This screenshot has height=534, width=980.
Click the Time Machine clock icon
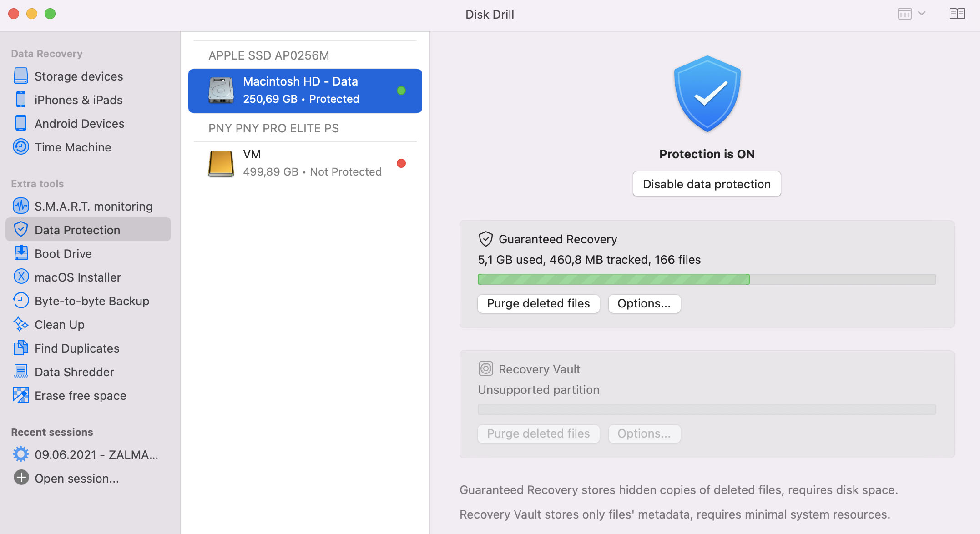click(x=21, y=147)
